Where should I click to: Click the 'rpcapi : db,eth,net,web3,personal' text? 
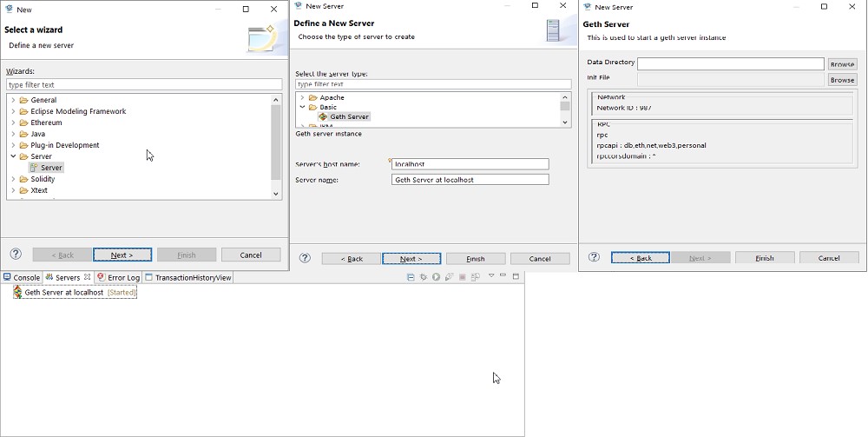tap(651, 146)
